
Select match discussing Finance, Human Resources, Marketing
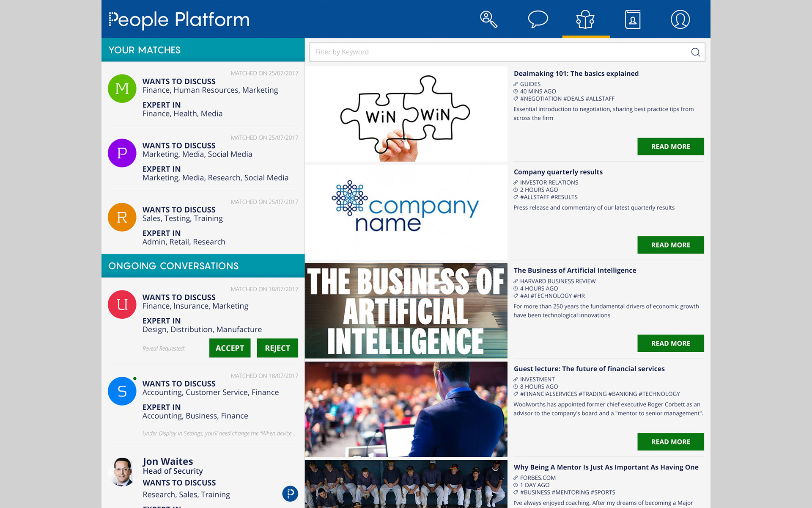point(203,94)
